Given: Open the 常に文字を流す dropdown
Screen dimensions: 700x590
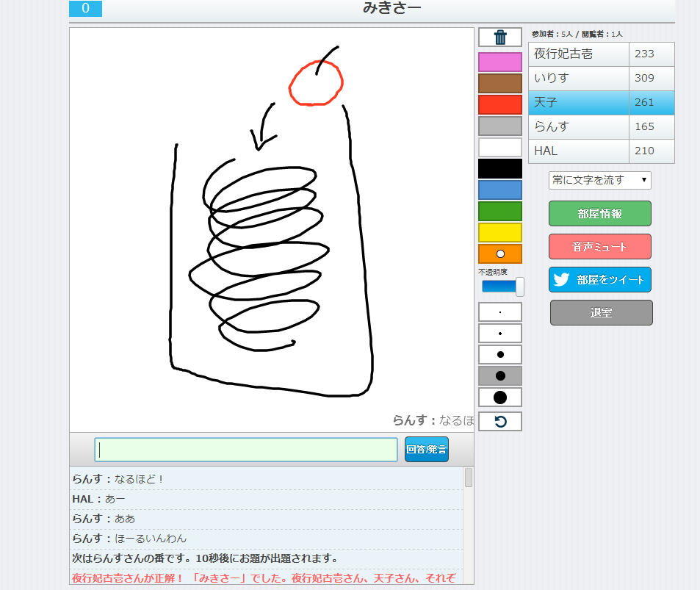Looking at the screenshot, I should pos(599,180).
